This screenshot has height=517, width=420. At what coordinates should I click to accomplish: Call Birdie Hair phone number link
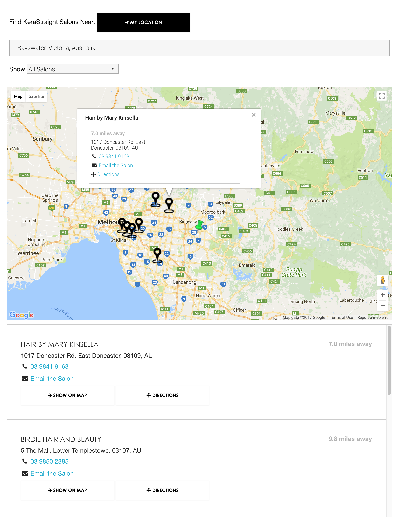(49, 461)
